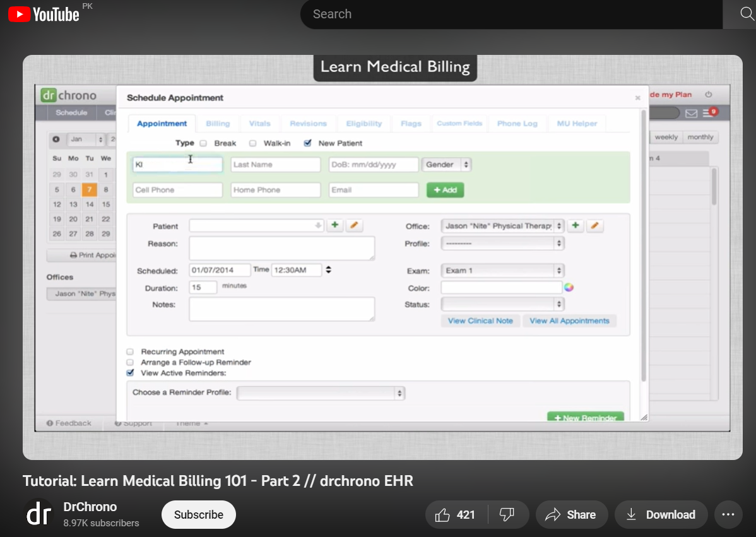This screenshot has width=756, height=537.
Task: Click the green plus icon next to Office
Action: [x=575, y=226]
